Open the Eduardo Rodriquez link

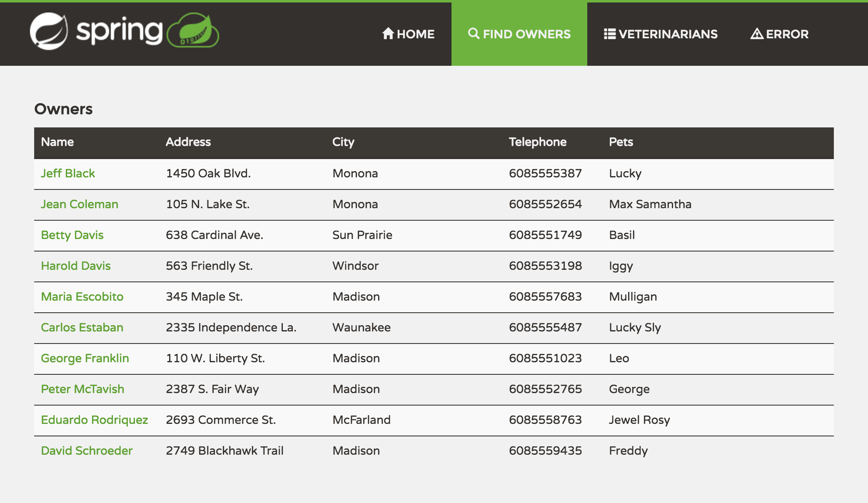point(95,420)
